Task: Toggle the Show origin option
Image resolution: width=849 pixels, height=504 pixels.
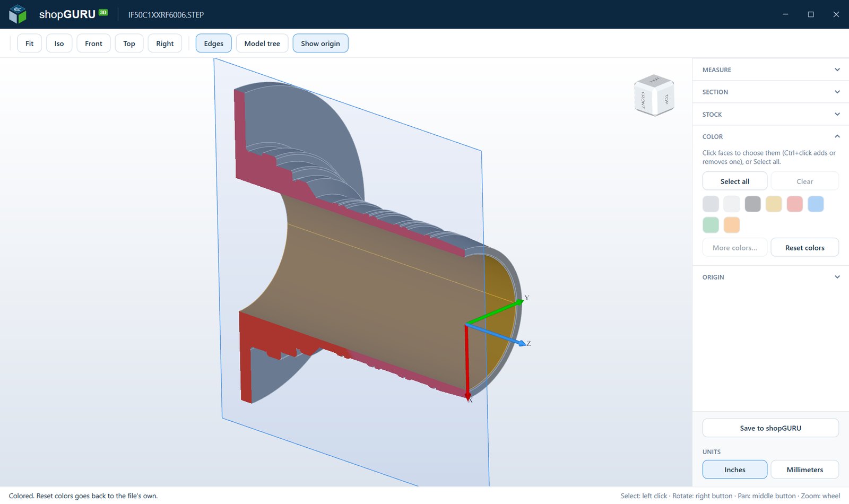Action: pos(320,44)
